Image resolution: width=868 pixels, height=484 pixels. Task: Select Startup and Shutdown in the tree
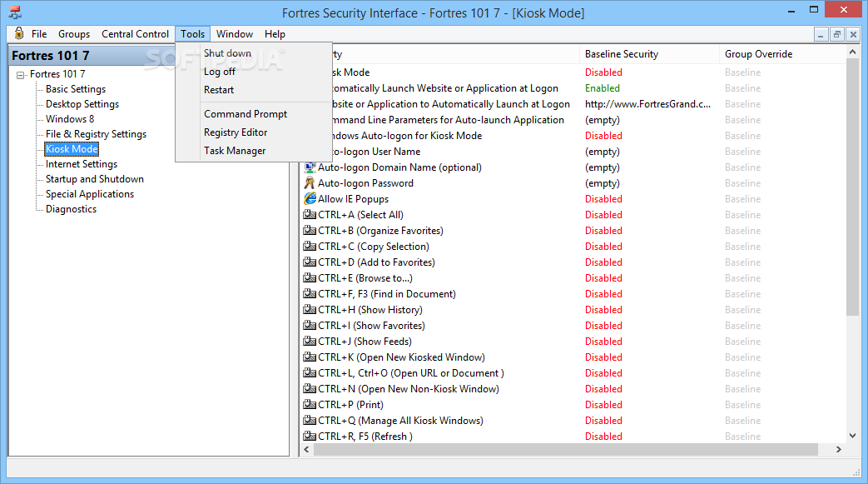pos(95,178)
